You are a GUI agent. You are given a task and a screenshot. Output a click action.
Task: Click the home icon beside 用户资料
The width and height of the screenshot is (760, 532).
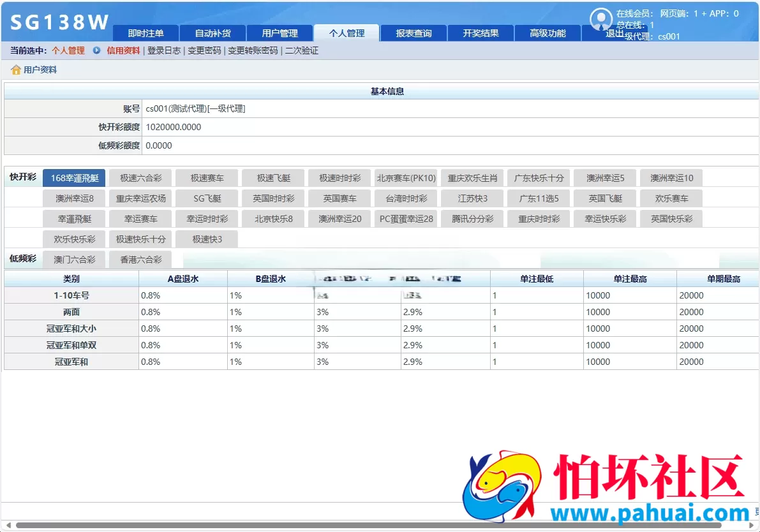(x=16, y=70)
